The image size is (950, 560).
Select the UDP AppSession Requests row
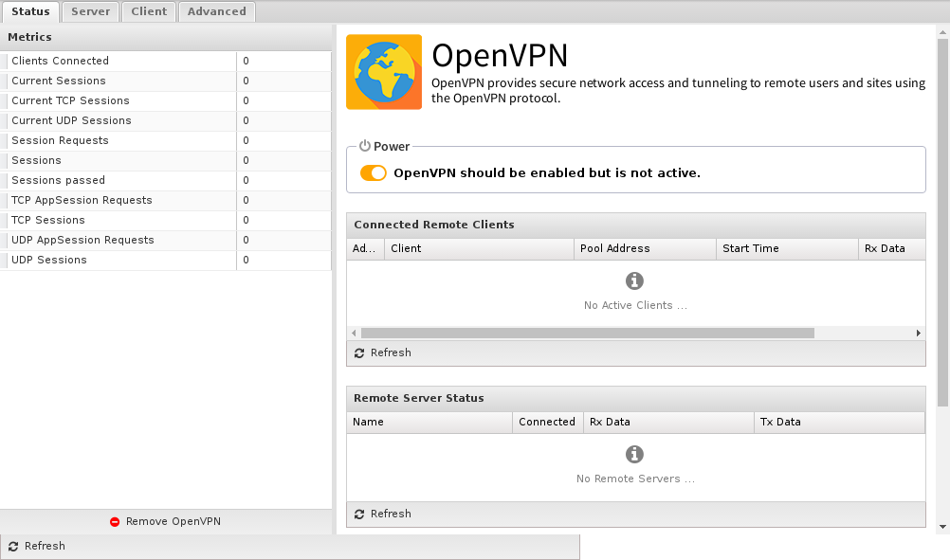click(166, 241)
